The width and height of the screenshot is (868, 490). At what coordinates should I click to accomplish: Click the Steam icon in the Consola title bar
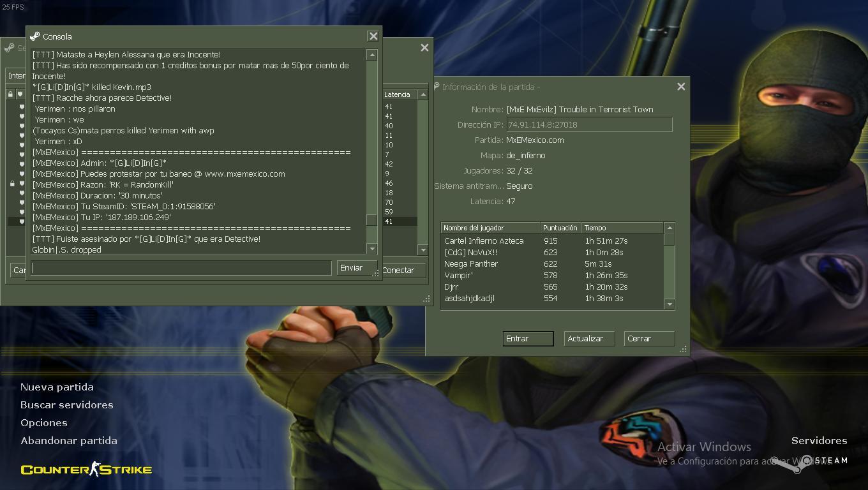click(x=34, y=36)
